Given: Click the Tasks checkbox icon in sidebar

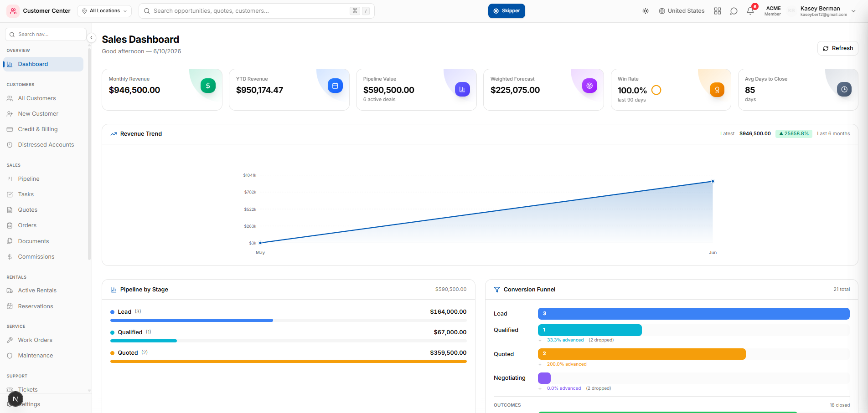Looking at the screenshot, I should click(10, 194).
